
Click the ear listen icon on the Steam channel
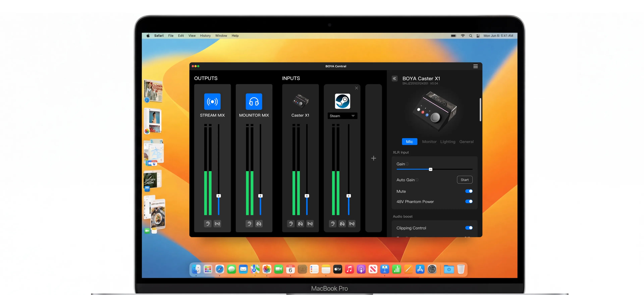tap(333, 224)
